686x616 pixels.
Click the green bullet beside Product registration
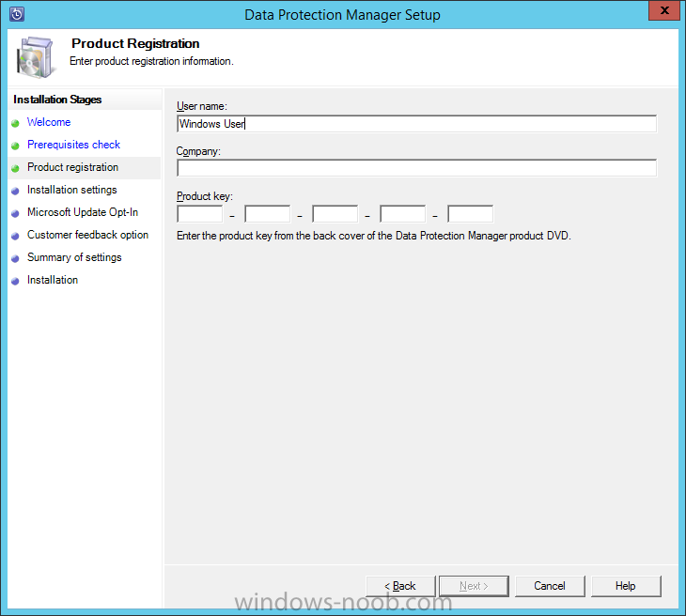(x=15, y=168)
